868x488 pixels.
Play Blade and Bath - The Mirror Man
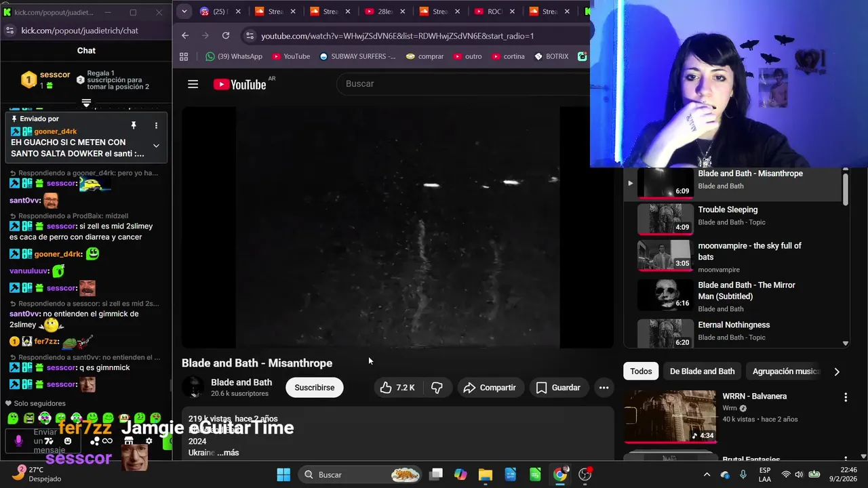(x=732, y=296)
